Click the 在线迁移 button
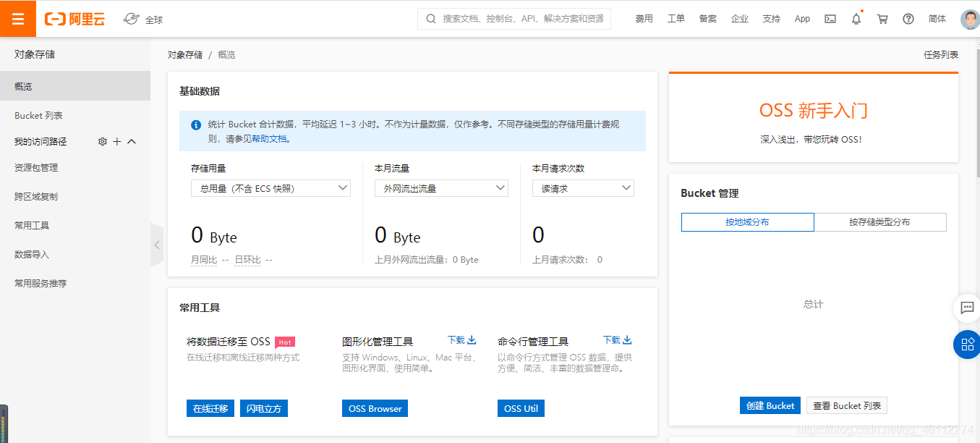The width and height of the screenshot is (980, 443). coord(210,408)
